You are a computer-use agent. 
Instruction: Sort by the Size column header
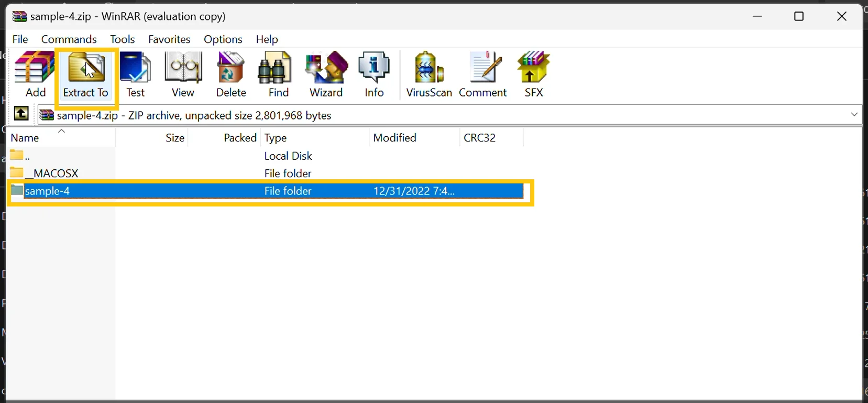[152, 137]
